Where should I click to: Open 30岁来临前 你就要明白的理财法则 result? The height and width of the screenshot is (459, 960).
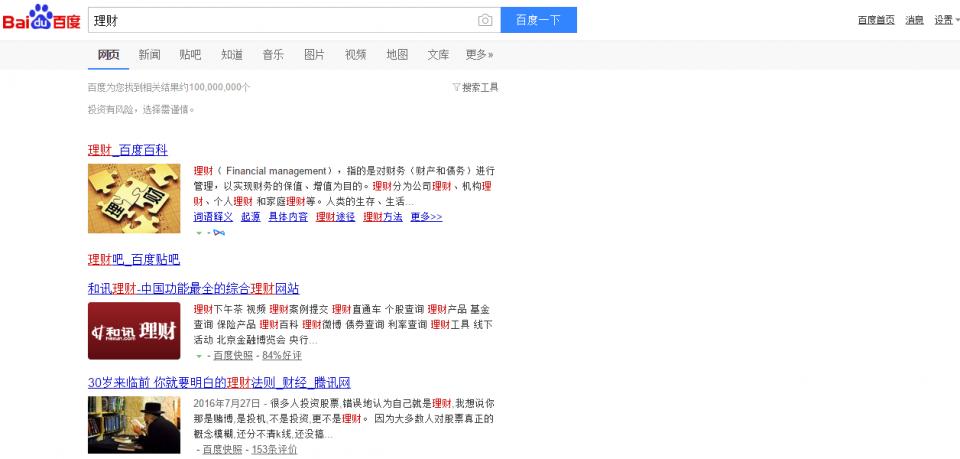coord(219,383)
